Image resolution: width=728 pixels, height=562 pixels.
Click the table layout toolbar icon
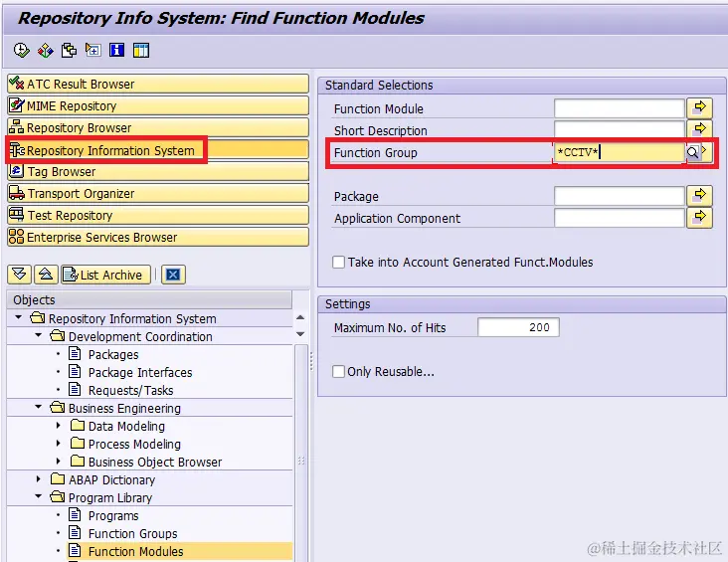point(140,50)
